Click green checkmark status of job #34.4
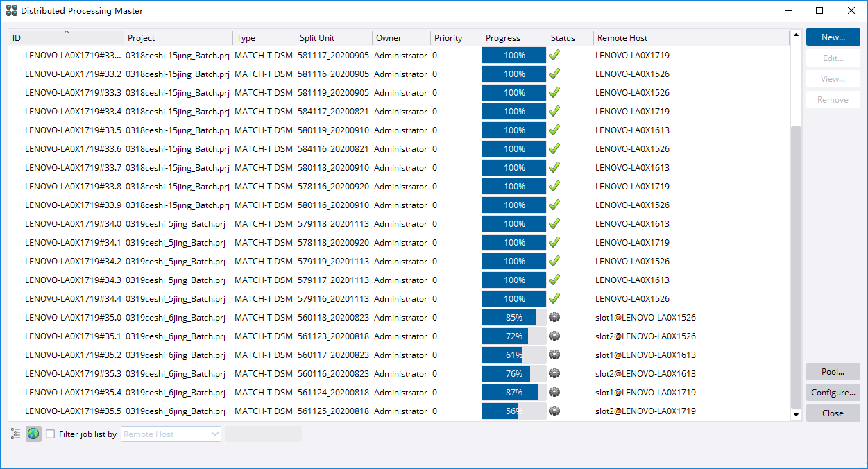868x469 pixels. 554,298
